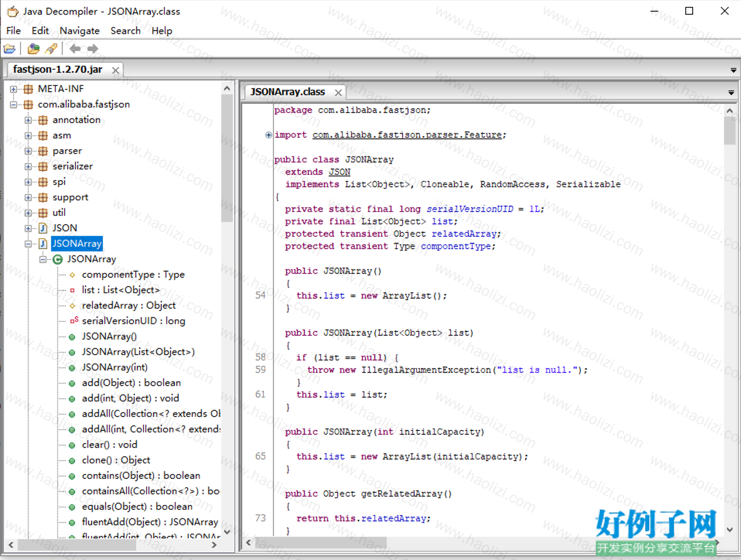The image size is (741, 560).
Task: Collapse the com.alibaba.fastjson tree node
Action: (14, 104)
